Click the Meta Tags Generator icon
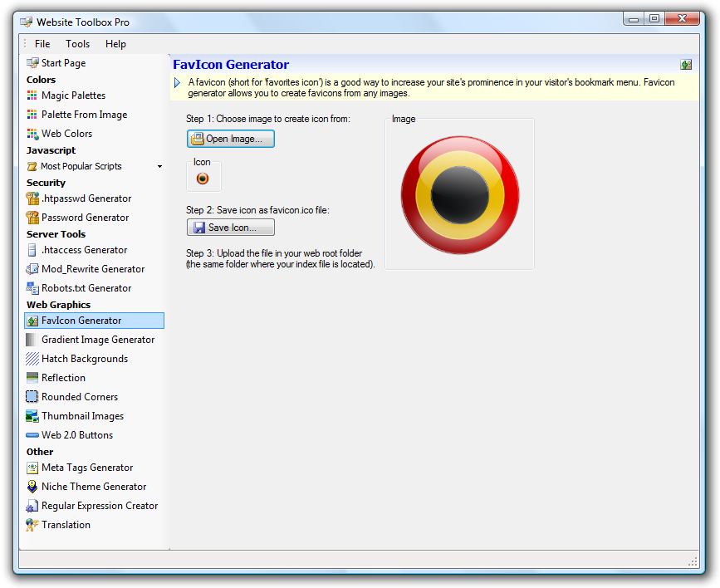The image size is (720, 588). (32, 468)
